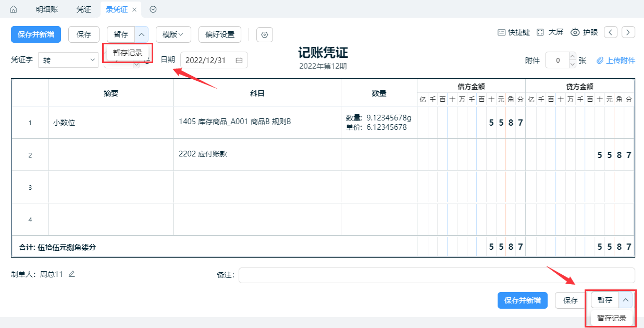Click the 合计: 伍拾伍元捌角柒分 total text
Image resolution: width=644 pixels, height=328 pixels.
click(57, 247)
